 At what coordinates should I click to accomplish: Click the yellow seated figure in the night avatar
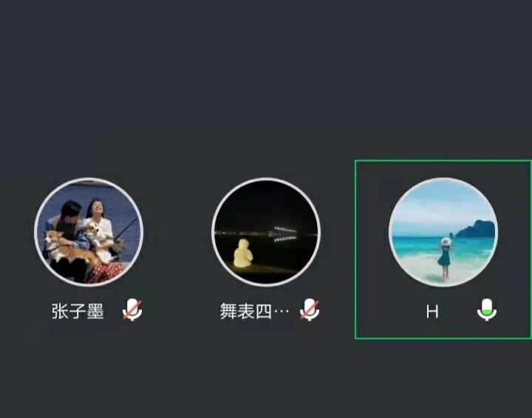coord(242,253)
